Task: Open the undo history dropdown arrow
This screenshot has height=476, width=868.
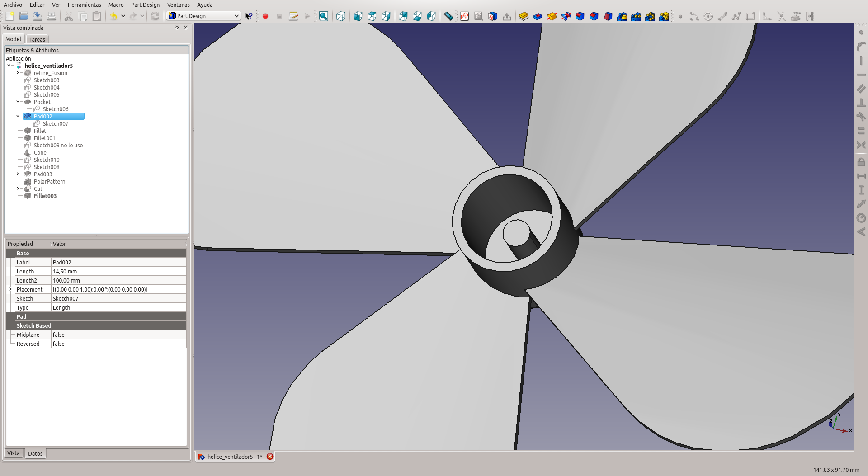Action: (x=123, y=16)
